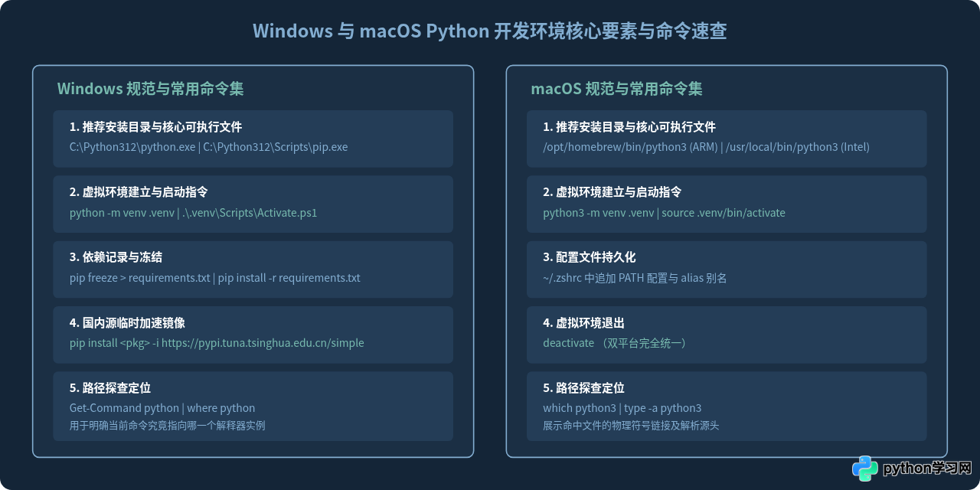Image resolution: width=980 pixels, height=490 pixels.
Task: Click the '4. 虚拟环境退出' heading
Action: tap(583, 323)
